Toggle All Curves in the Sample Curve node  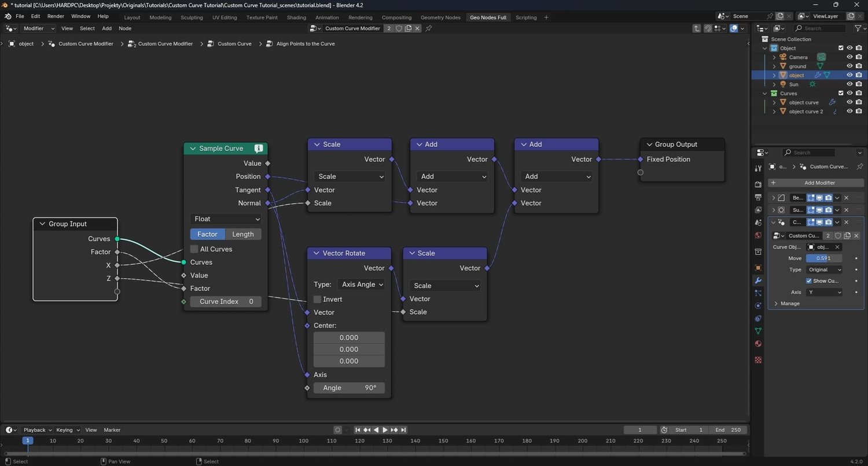click(194, 249)
